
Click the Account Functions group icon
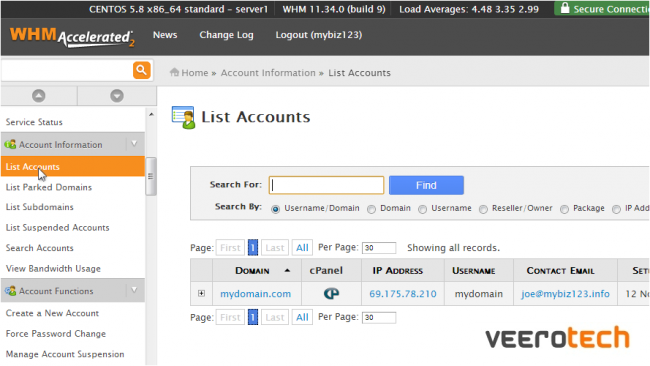click(x=10, y=291)
